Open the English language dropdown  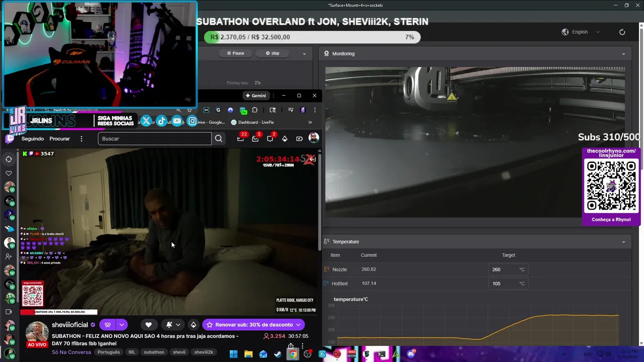581,32
